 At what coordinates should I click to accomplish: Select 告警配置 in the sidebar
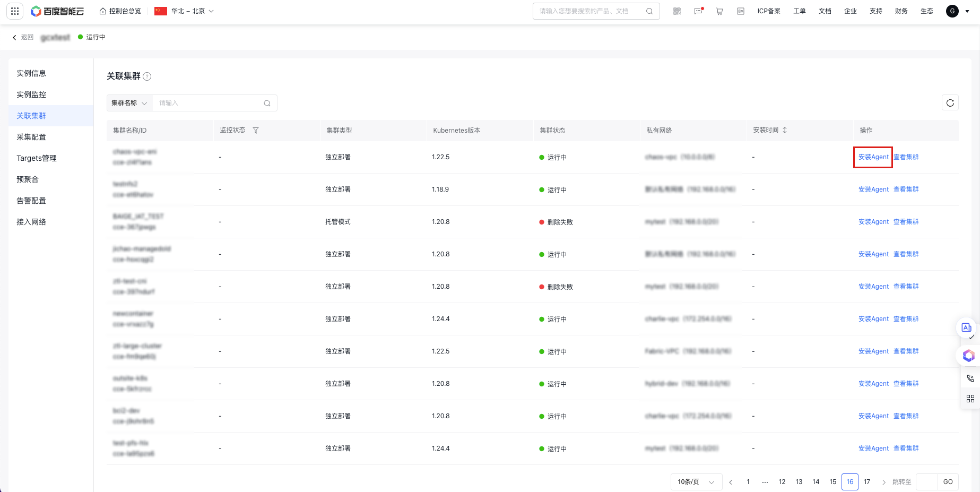point(51,201)
